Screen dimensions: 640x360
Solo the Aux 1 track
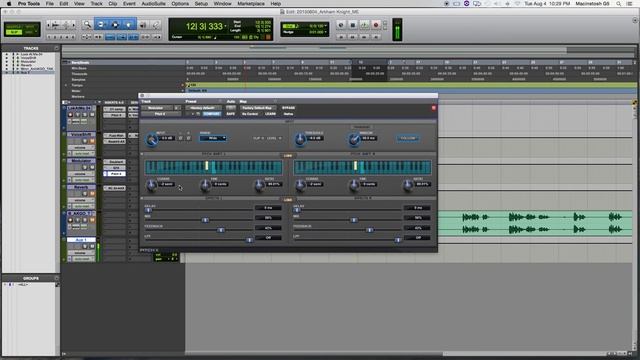click(x=85, y=247)
